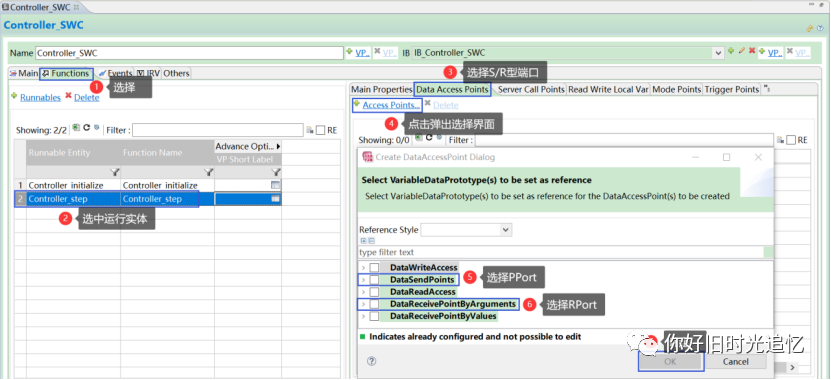The height and width of the screenshot is (380, 831).
Task: Click the clear filter icon beside the runnables Filter field
Action: 310,130
